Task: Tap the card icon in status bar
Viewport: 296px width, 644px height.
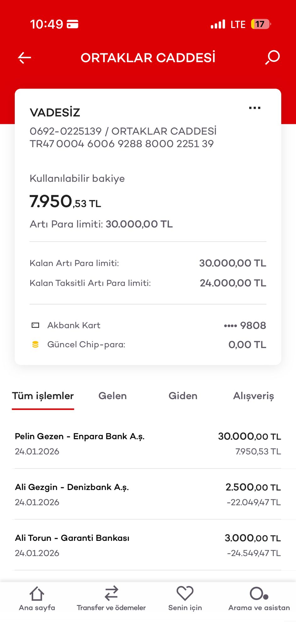Action: pyautogui.click(x=73, y=24)
